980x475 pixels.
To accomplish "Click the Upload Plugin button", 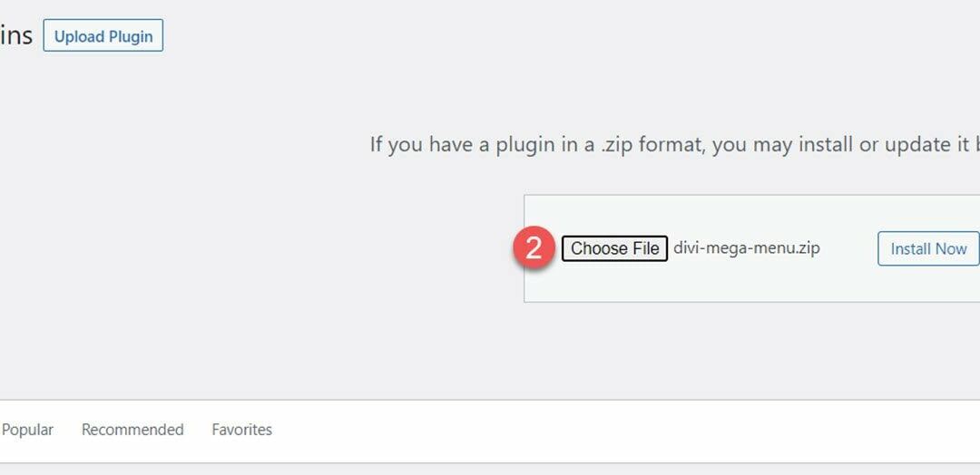I will (x=103, y=36).
